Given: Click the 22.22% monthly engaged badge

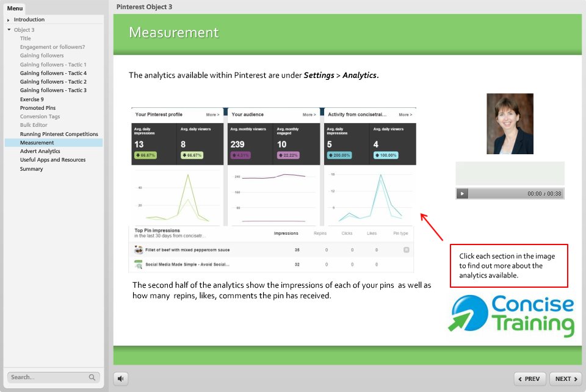Looking at the screenshot, I should point(288,155).
